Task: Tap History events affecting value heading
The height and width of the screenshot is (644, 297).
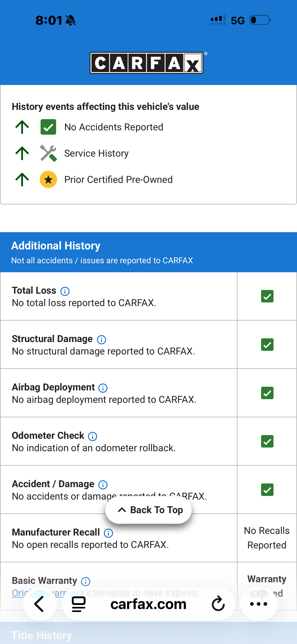Action: click(x=105, y=106)
